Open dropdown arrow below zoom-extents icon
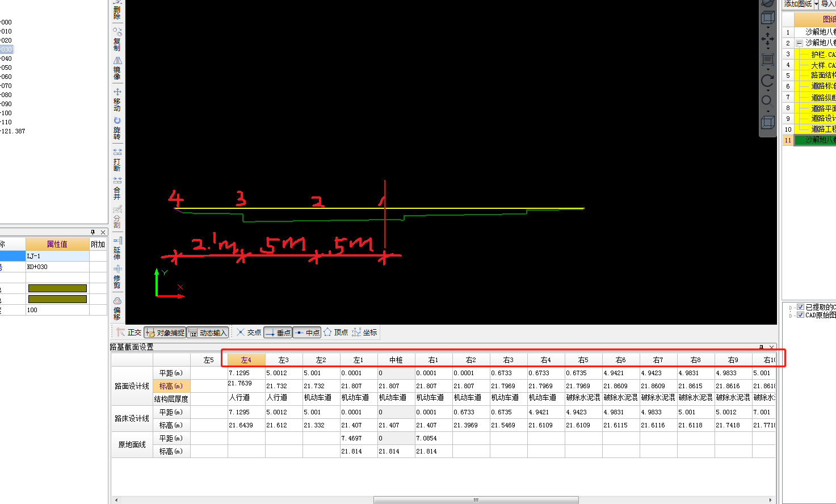The width and height of the screenshot is (836, 504). [768, 69]
